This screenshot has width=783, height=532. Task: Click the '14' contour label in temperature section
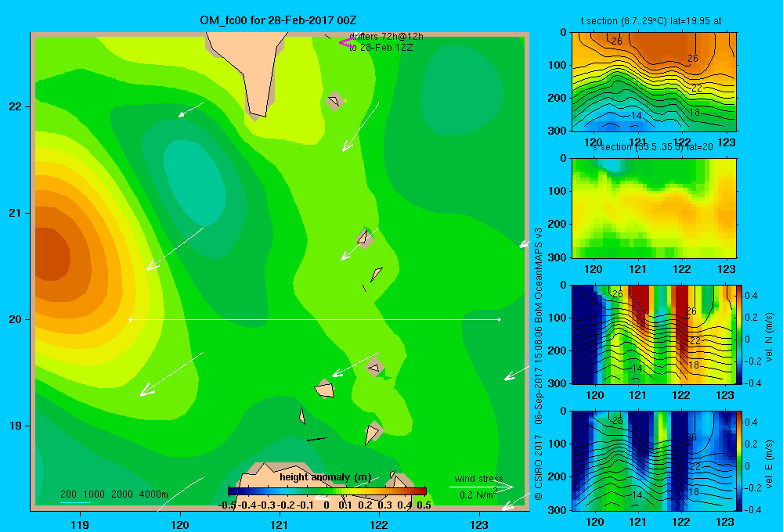pos(636,116)
